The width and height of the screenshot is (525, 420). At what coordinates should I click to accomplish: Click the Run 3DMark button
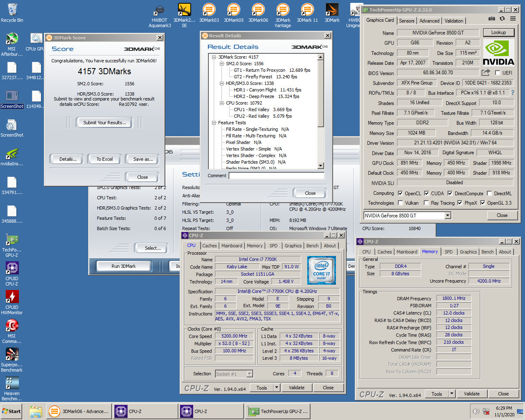123,266
